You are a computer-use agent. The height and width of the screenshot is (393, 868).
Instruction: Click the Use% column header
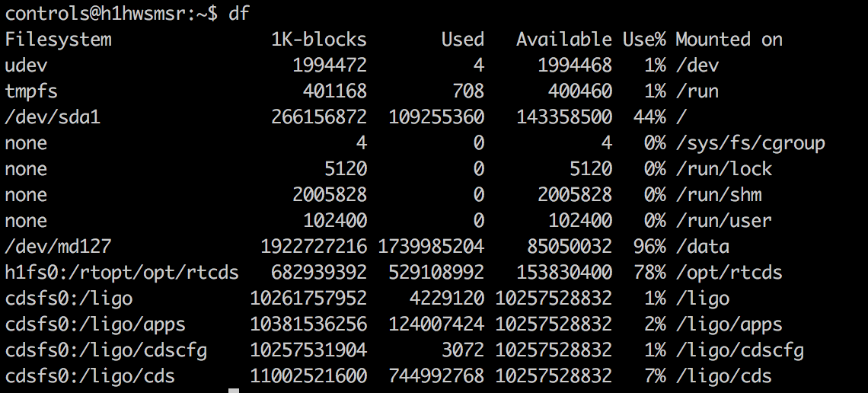[644, 40]
